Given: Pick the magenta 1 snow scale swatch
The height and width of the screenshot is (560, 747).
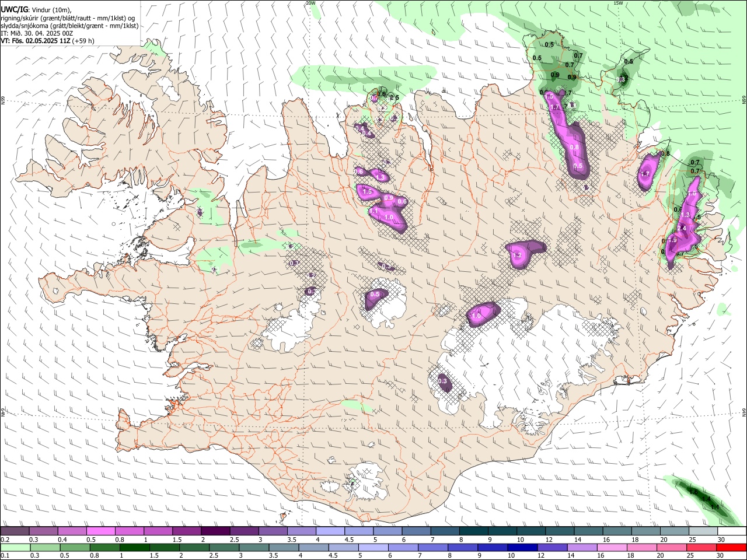Looking at the screenshot, I should click(x=158, y=531).
